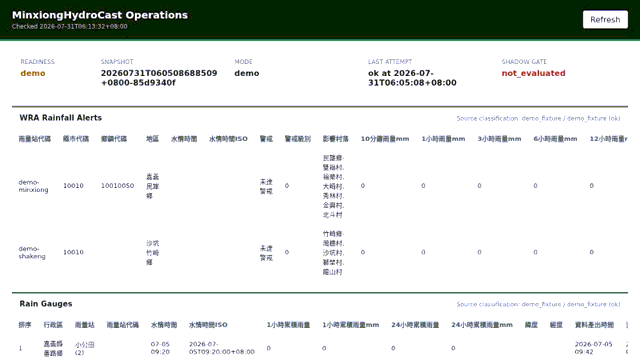
Task: Click the SNAPSHOT label
Action: click(117, 62)
